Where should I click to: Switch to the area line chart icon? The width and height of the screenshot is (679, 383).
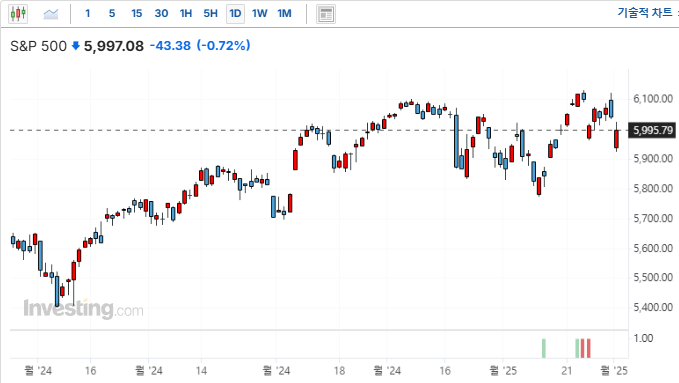(51, 14)
